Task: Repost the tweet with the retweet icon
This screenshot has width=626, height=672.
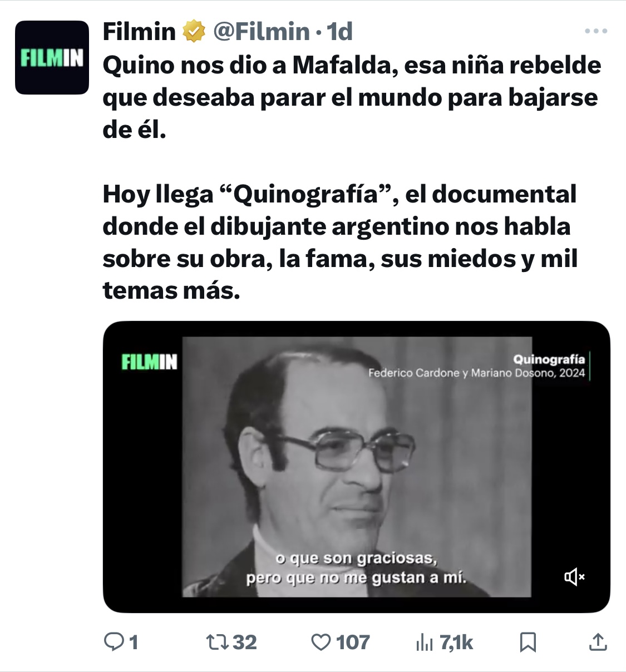Action: [218, 643]
